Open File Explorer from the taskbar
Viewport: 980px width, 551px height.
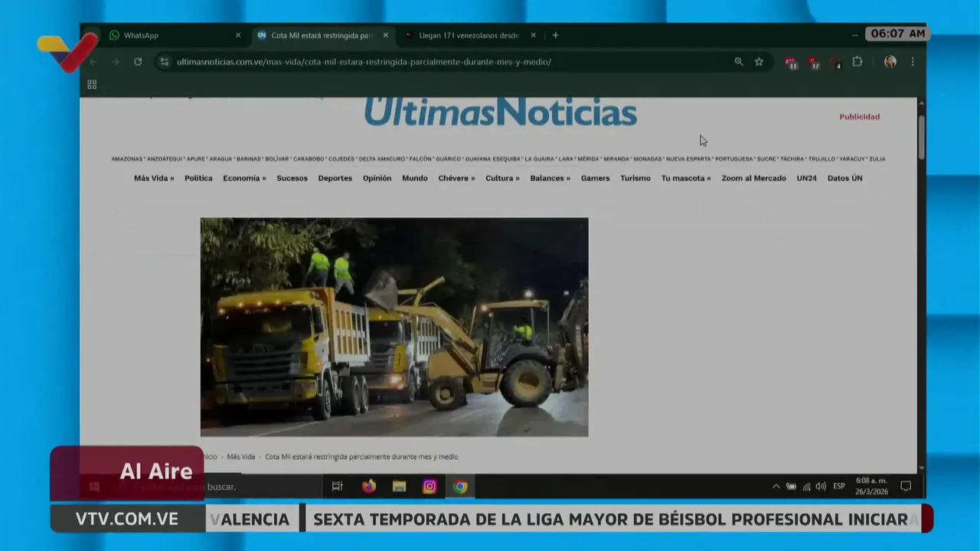point(399,486)
